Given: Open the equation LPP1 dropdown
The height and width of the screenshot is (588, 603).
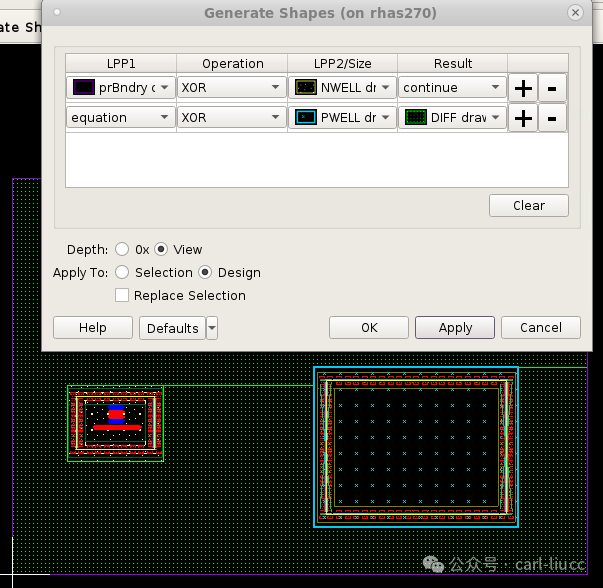Looking at the screenshot, I should 121,118.
